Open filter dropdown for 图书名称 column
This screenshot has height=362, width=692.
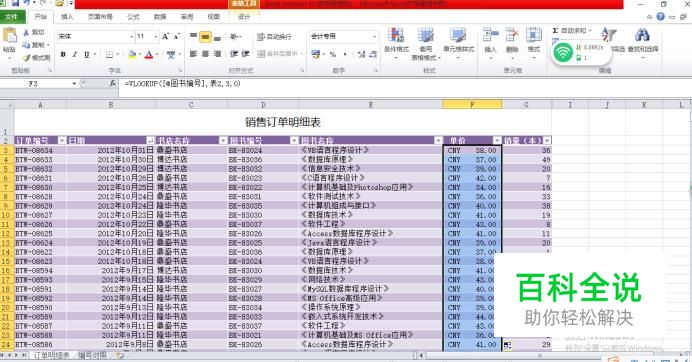tap(438, 140)
